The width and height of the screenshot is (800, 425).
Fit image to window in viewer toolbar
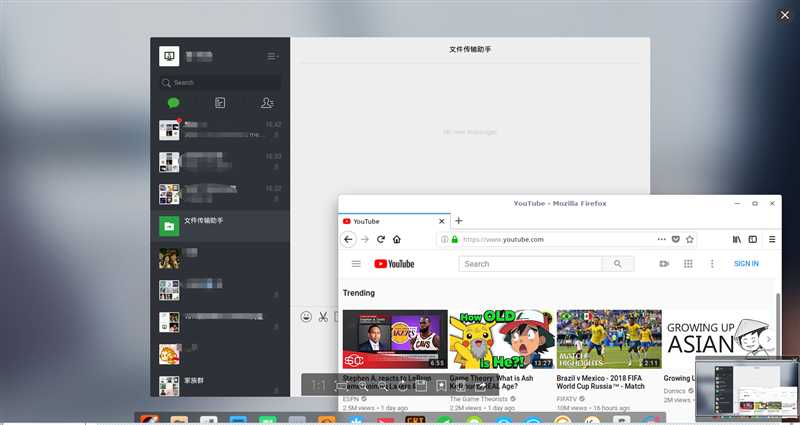[341, 385]
